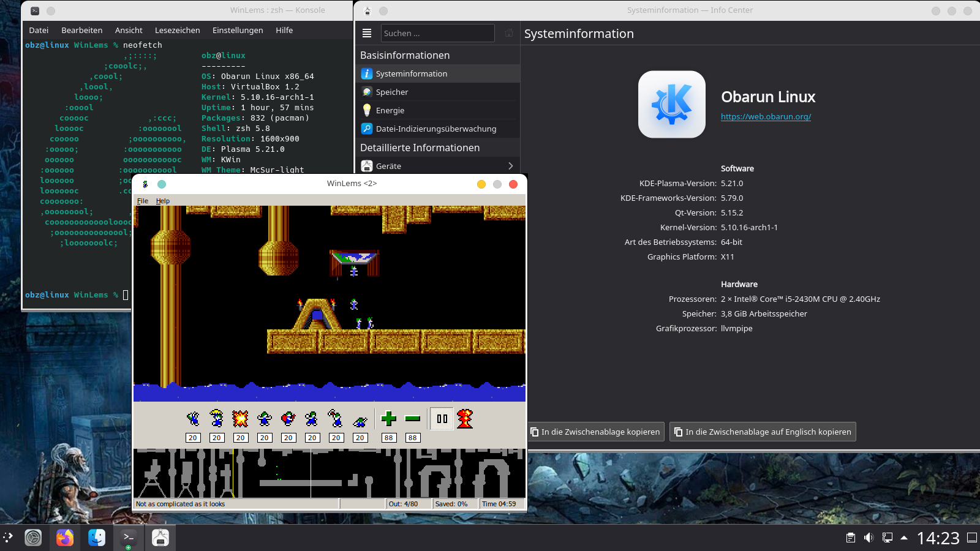
Task: Open System Settings from the taskbar
Action: 33,538
